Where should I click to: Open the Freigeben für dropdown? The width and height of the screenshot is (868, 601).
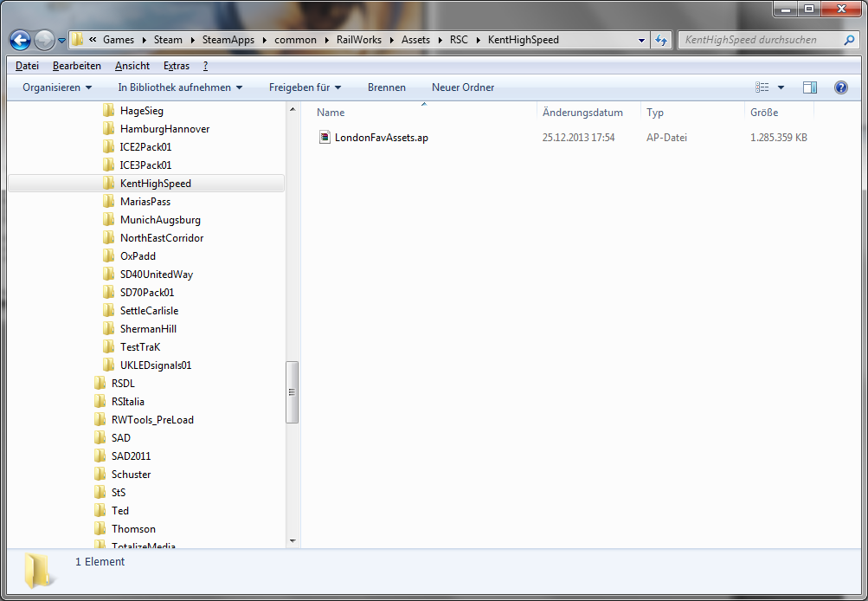tap(305, 87)
